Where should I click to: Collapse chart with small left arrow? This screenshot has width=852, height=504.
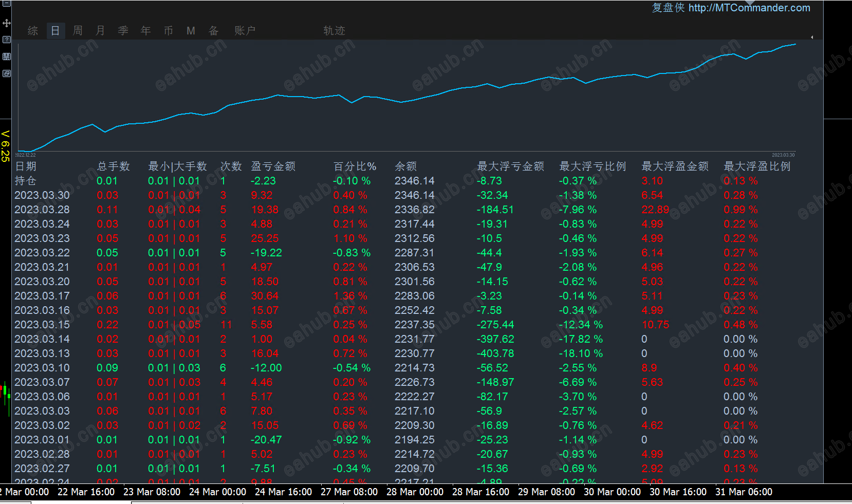pyautogui.click(x=812, y=37)
